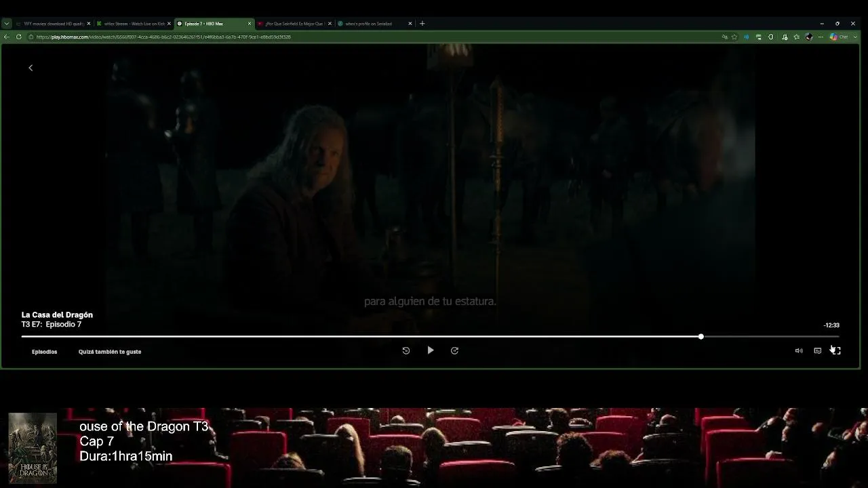
Task: Switch to the profile on Serialized tab
Action: click(374, 24)
